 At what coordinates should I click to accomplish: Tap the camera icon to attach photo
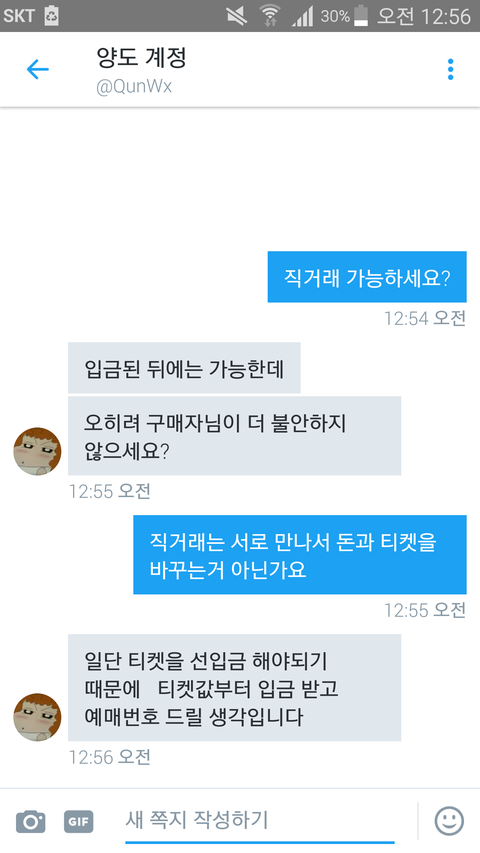30,821
